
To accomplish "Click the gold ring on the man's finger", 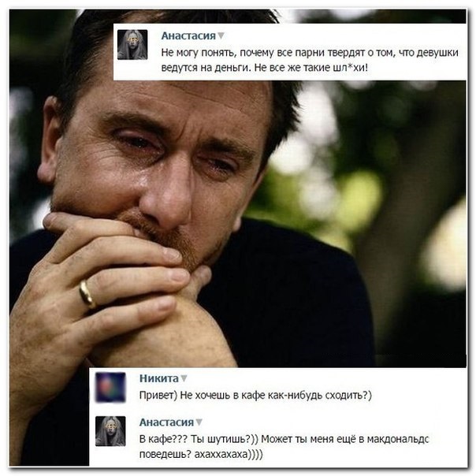I will click(x=87, y=294).
